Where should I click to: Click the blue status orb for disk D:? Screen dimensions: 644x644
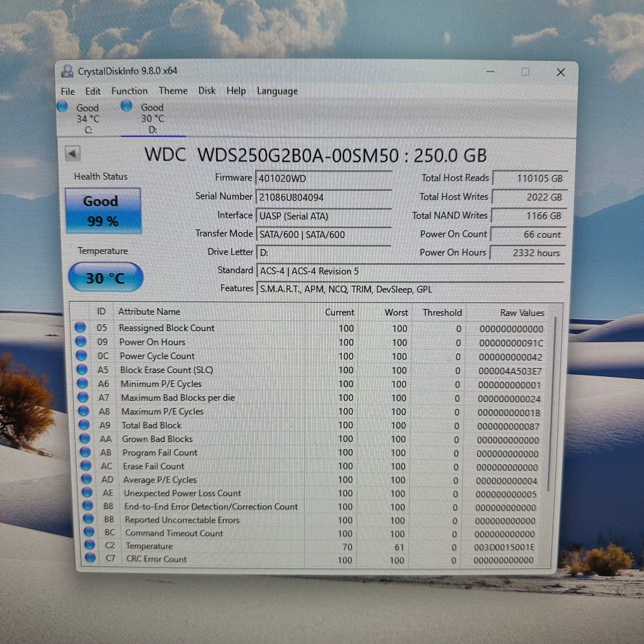point(127,106)
